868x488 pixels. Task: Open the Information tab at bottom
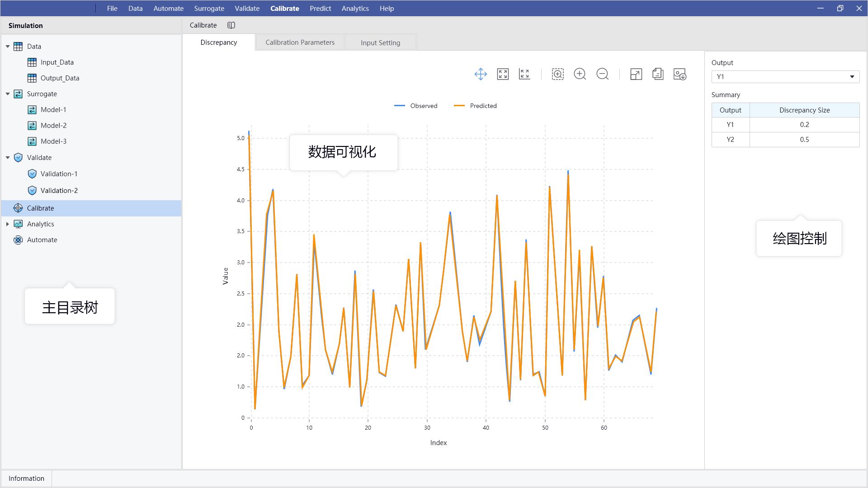pyautogui.click(x=26, y=479)
